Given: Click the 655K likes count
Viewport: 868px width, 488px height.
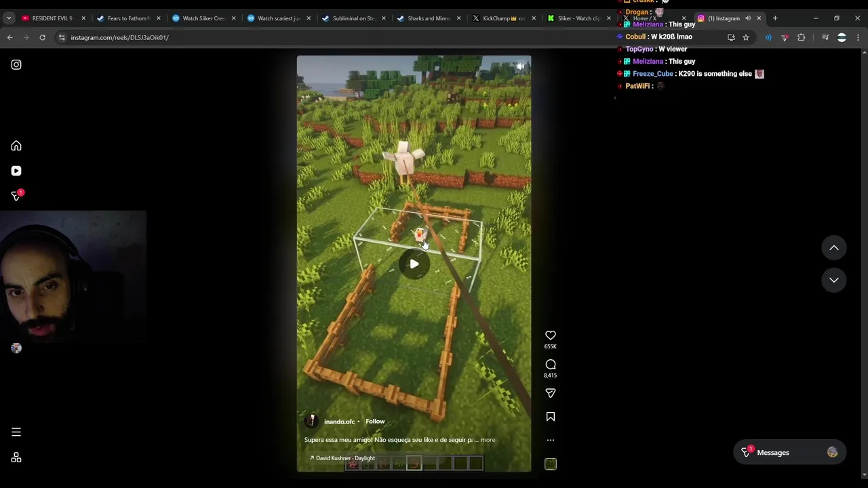Looking at the screenshot, I should (x=551, y=346).
